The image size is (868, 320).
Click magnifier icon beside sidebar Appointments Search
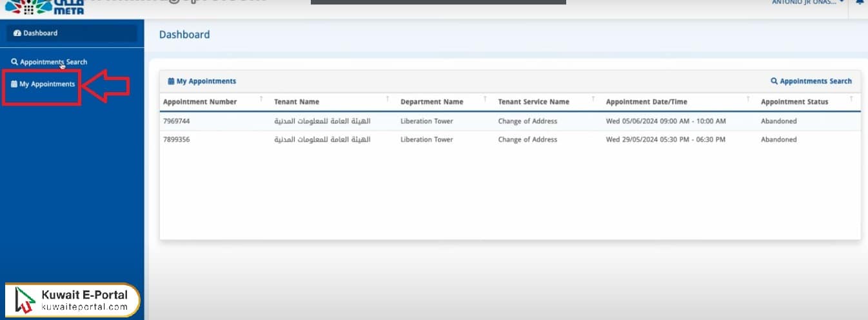(15, 62)
